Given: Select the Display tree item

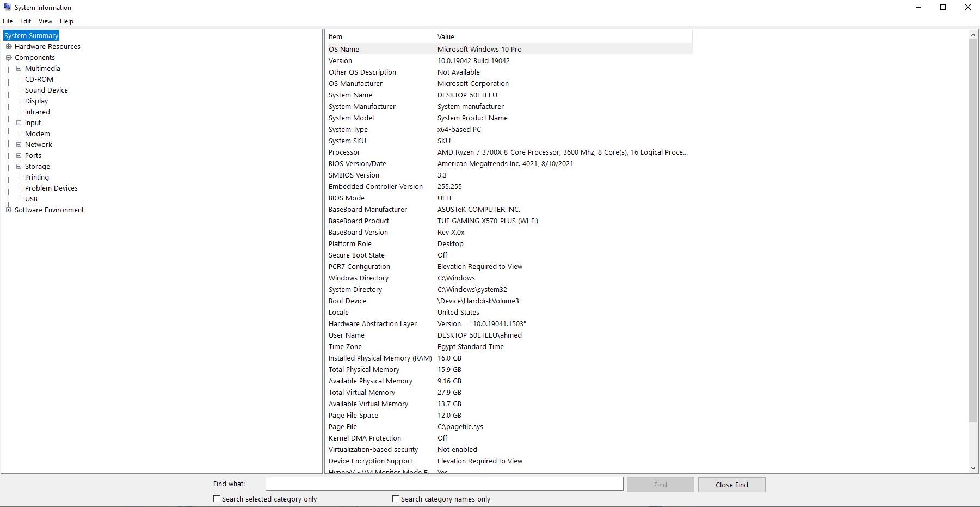Looking at the screenshot, I should [36, 101].
